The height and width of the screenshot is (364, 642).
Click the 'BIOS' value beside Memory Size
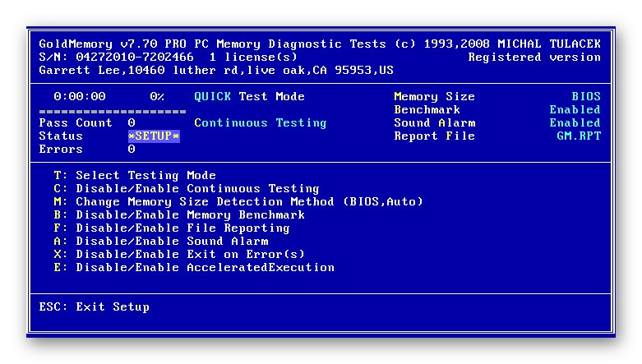(x=586, y=96)
